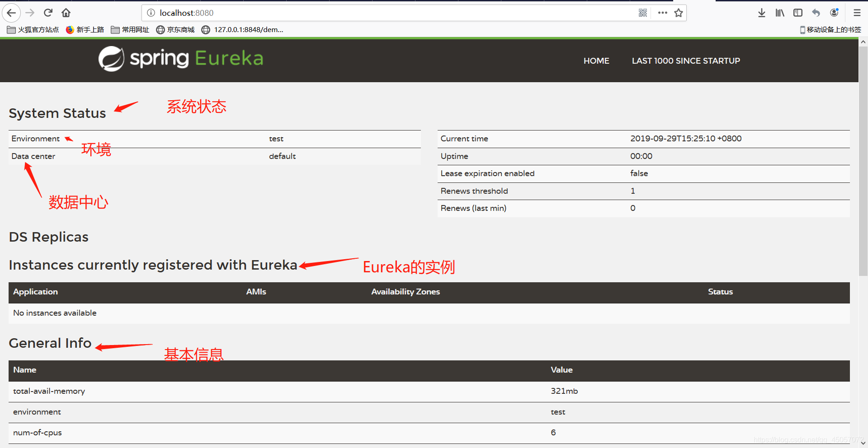Image resolution: width=868 pixels, height=448 pixels.
Task: Click 'No instances available' row
Action: pyautogui.click(x=429, y=313)
